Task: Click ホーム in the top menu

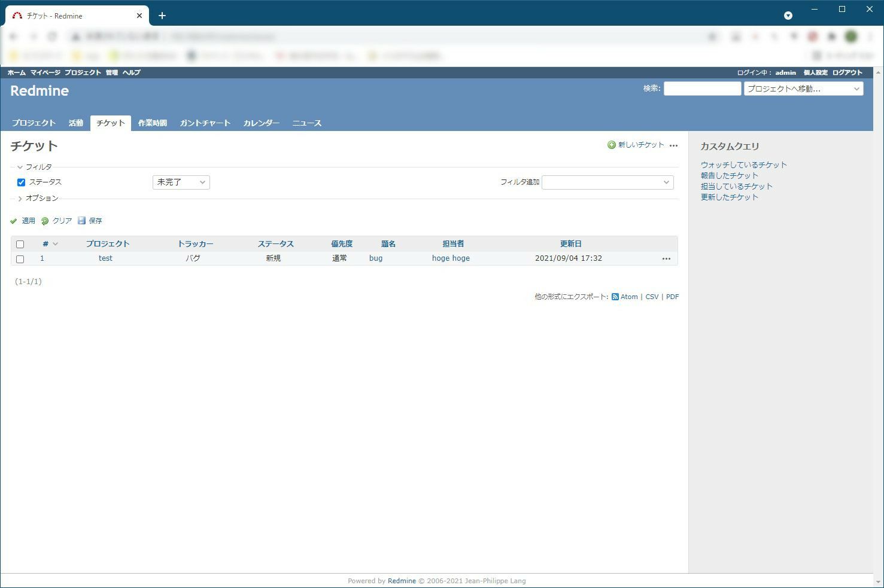Action: coord(17,72)
